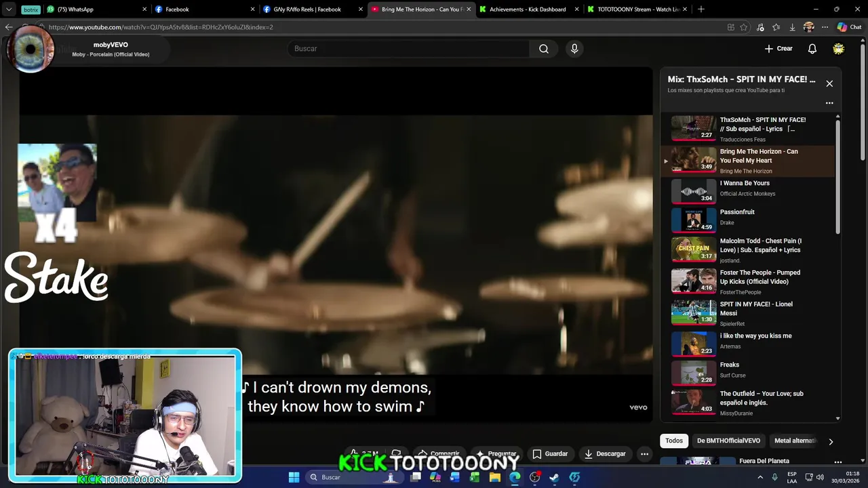Open Microsoft 365 taskbar icon
The height and width of the screenshot is (488, 868).
435,477
